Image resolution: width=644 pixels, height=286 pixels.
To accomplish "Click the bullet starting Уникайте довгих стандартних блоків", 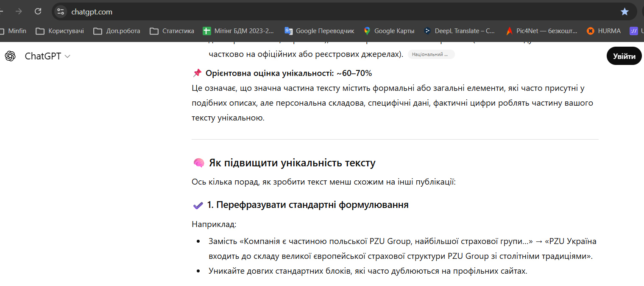I will click(368, 271).
